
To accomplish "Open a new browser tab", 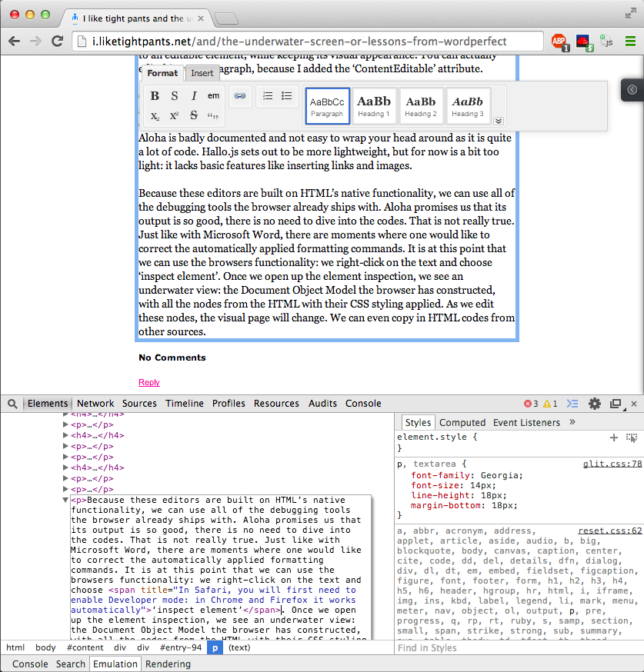I will tap(226, 18).
